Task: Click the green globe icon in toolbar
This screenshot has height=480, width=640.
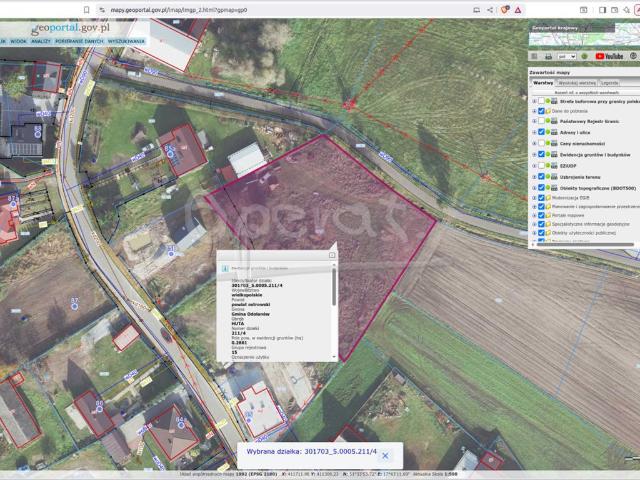Action: coord(584,56)
